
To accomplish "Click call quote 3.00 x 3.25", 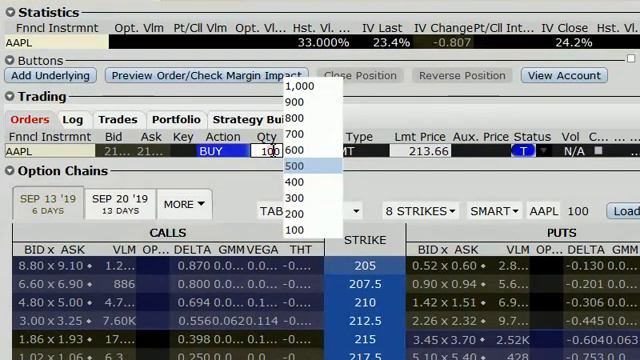I will (51, 321).
